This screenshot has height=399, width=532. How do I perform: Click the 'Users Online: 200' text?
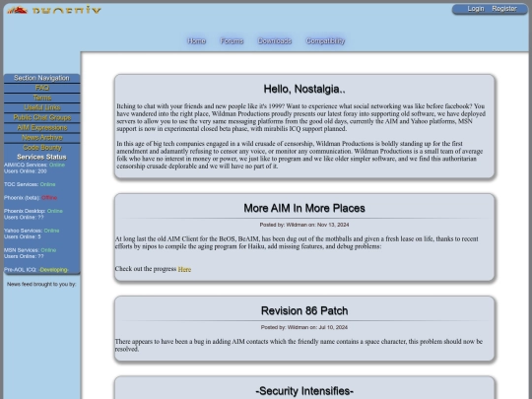coord(26,171)
